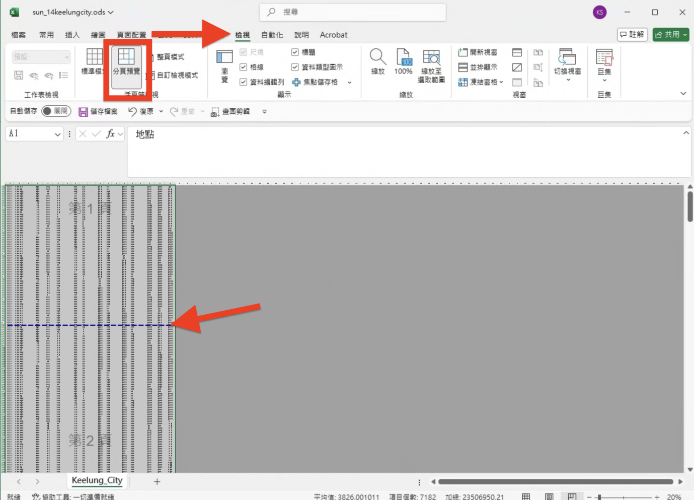The height and width of the screenshot is (500, 694).
Task: Open a New Window (開新視窗)
Action: [x=478, y=52]
